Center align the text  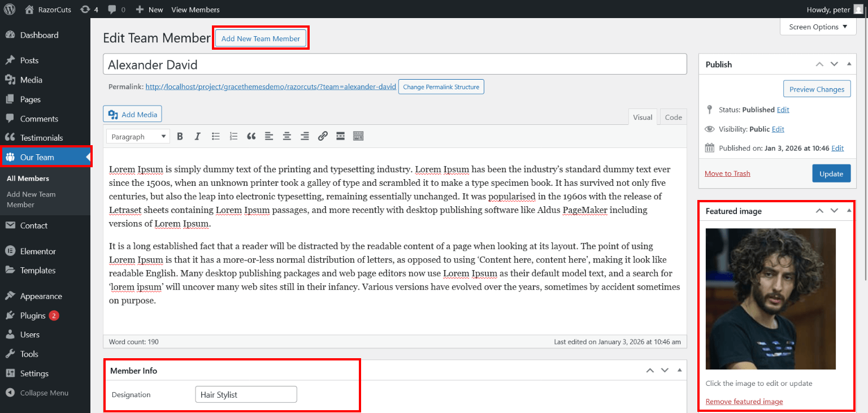pyautogui.click(x=287, y=136)
